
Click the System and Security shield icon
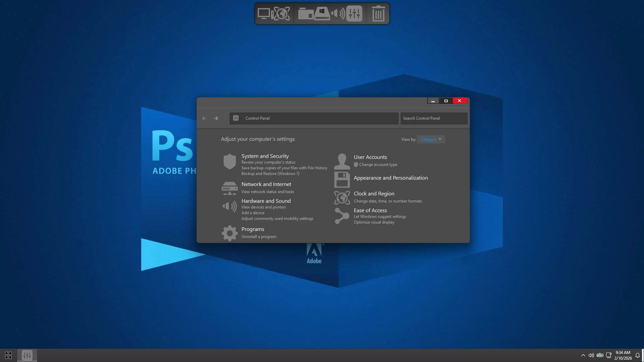[x=230, y=161]
